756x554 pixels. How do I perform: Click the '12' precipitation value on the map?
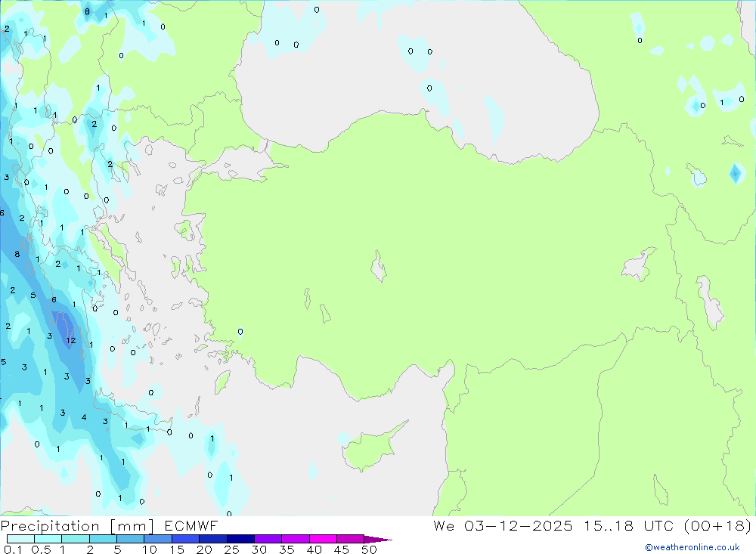(x=71, y=340)
